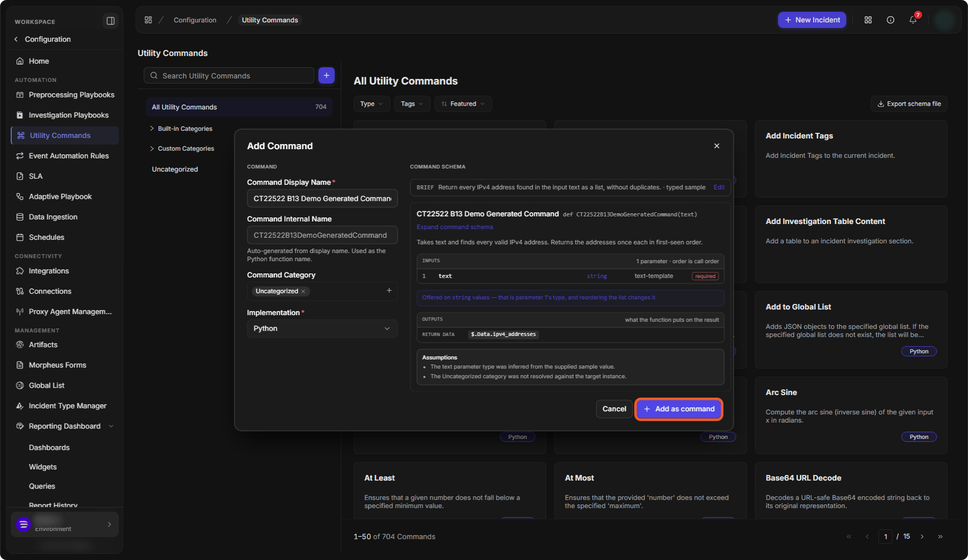Click the Cancel button
This screenshot has height=560, width=968.
[614, 409]
